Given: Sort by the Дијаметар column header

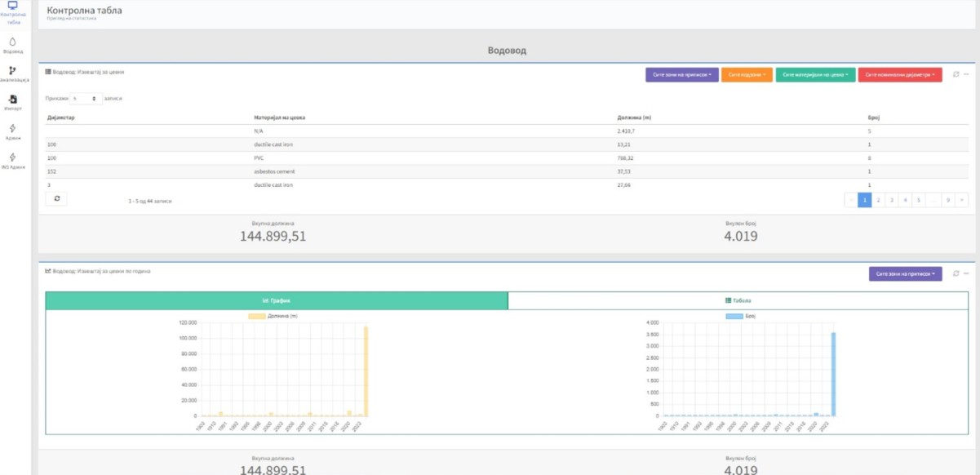Looking at the screenshot, I should (61, 118).
